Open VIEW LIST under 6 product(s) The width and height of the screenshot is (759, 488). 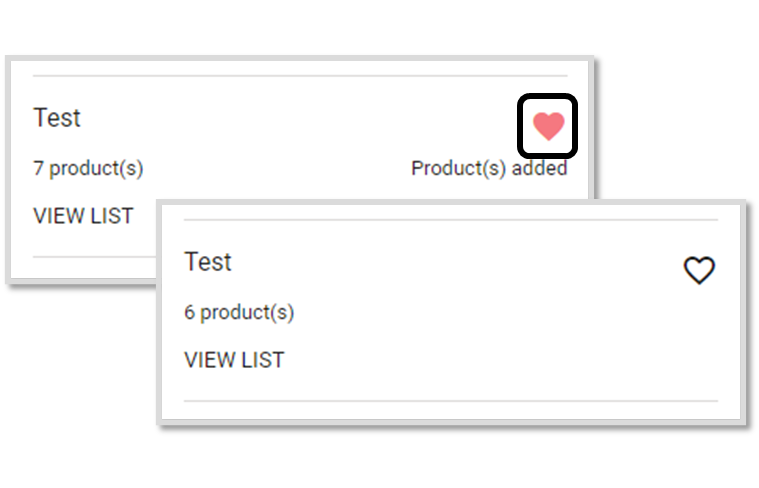(x=234, y=360)
